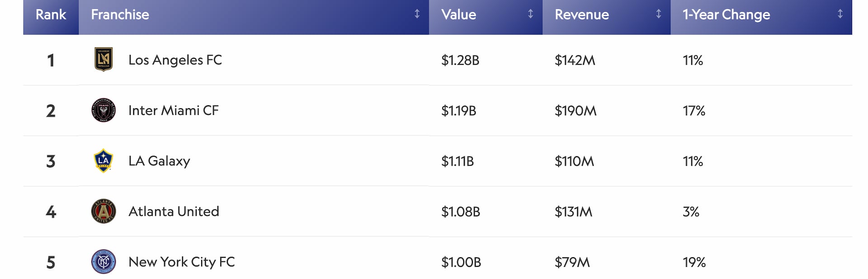Open the Los Angeles FC franchise link
This screenshot has height=279, width=868.
175,60
